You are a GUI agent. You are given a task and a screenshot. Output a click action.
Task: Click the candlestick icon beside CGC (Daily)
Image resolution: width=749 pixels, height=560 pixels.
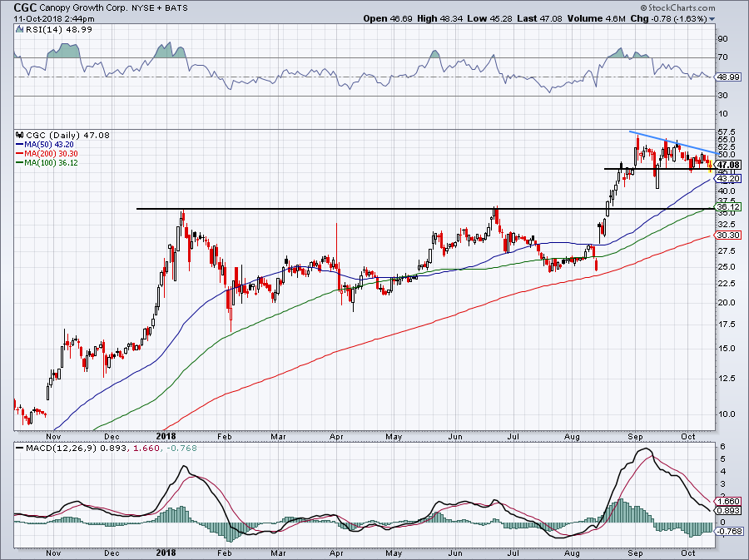[x=20, y=135]
